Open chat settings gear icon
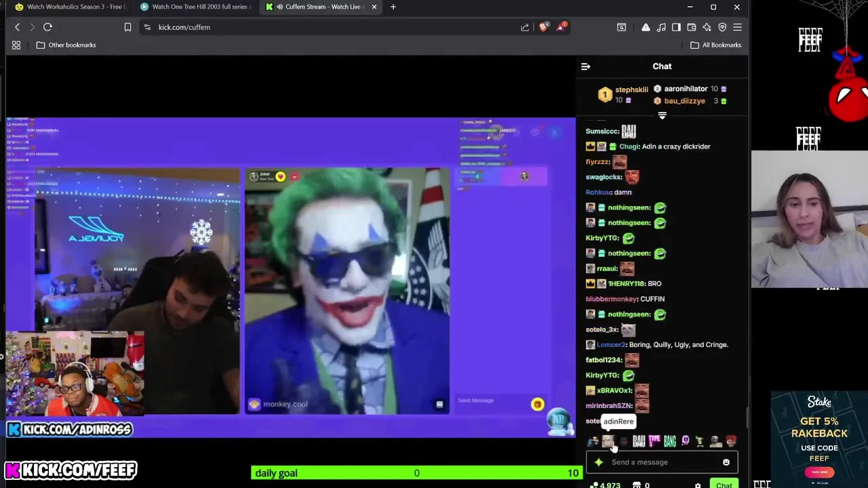 click(698, 485)
